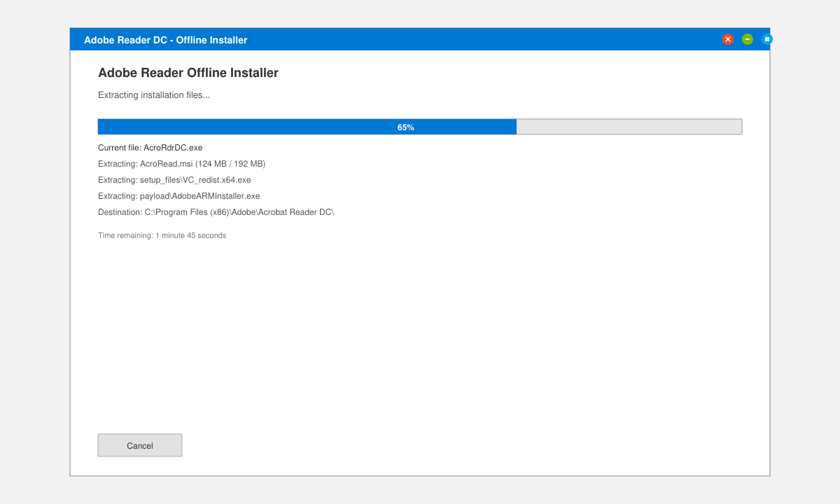
Task: Click the 'Extracting installation files...' status text
Action: pos(154,95)
